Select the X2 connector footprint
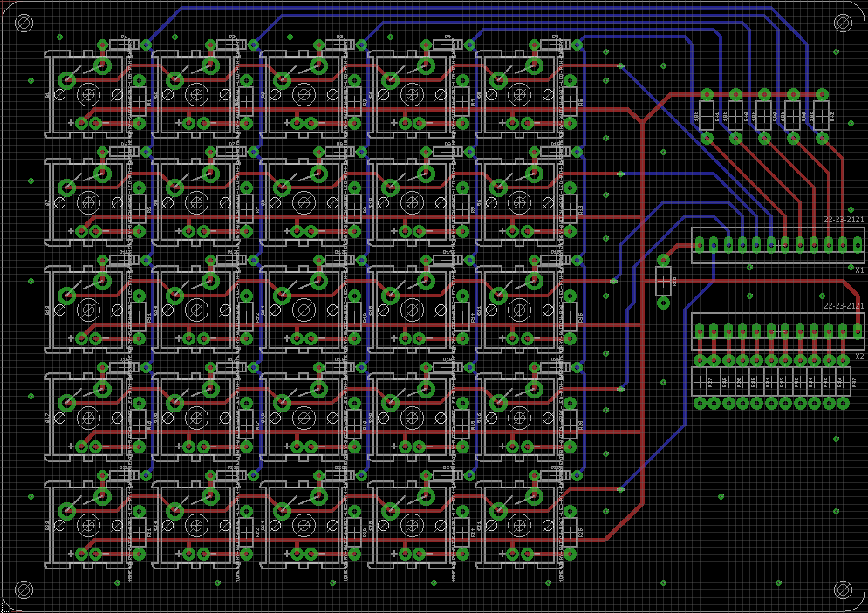Viewport: 868px width, 613px height. click(x=776, y=333)
